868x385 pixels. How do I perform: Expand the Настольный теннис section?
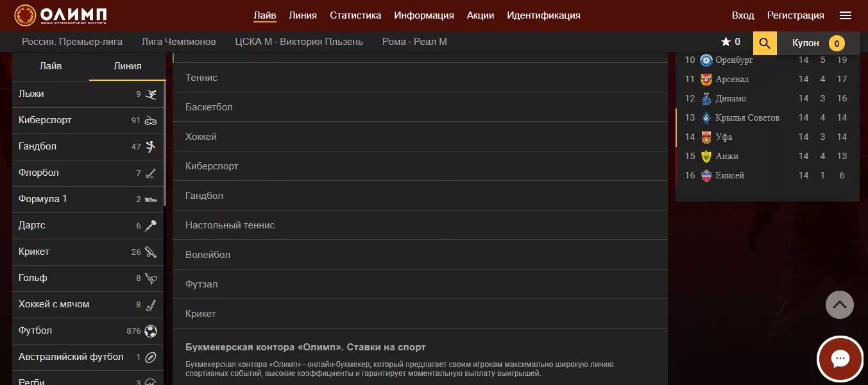click(420, 225)
